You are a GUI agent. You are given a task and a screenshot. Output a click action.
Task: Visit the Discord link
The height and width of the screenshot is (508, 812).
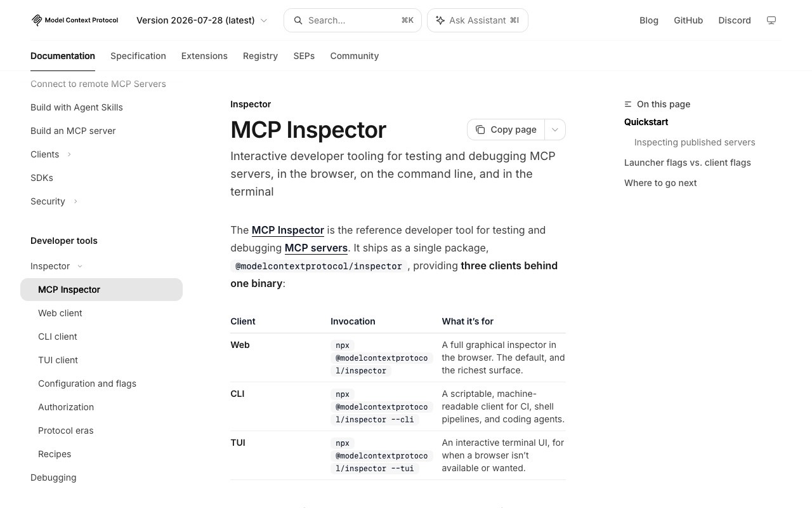point(735,20)
